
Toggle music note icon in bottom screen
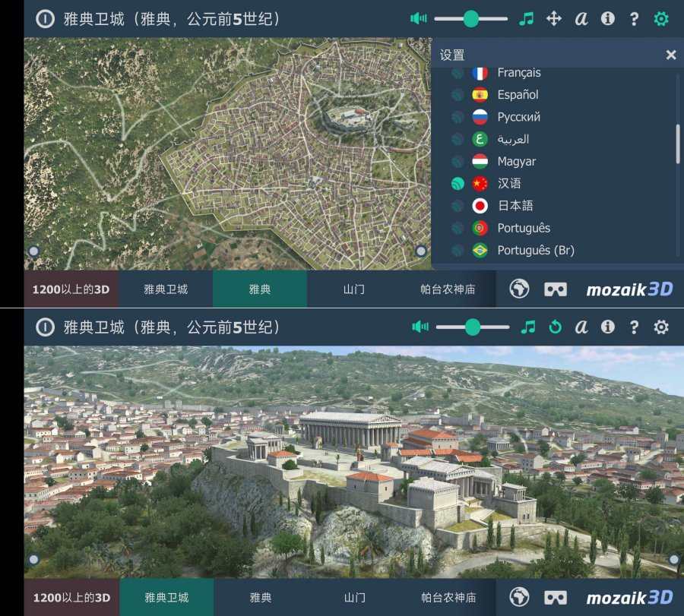click(528, 327)
